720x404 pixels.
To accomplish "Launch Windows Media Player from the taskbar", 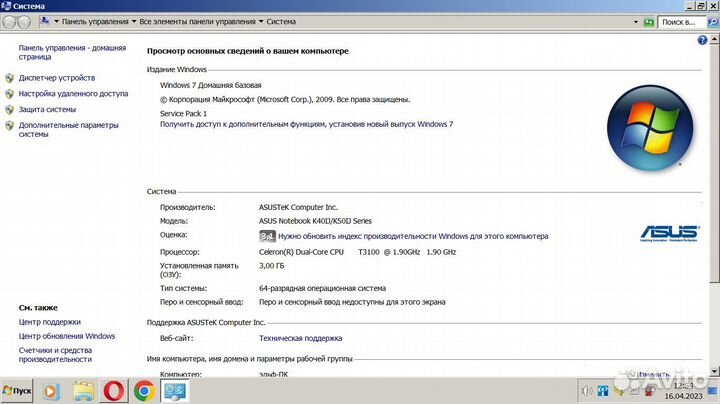I will 51,392.
